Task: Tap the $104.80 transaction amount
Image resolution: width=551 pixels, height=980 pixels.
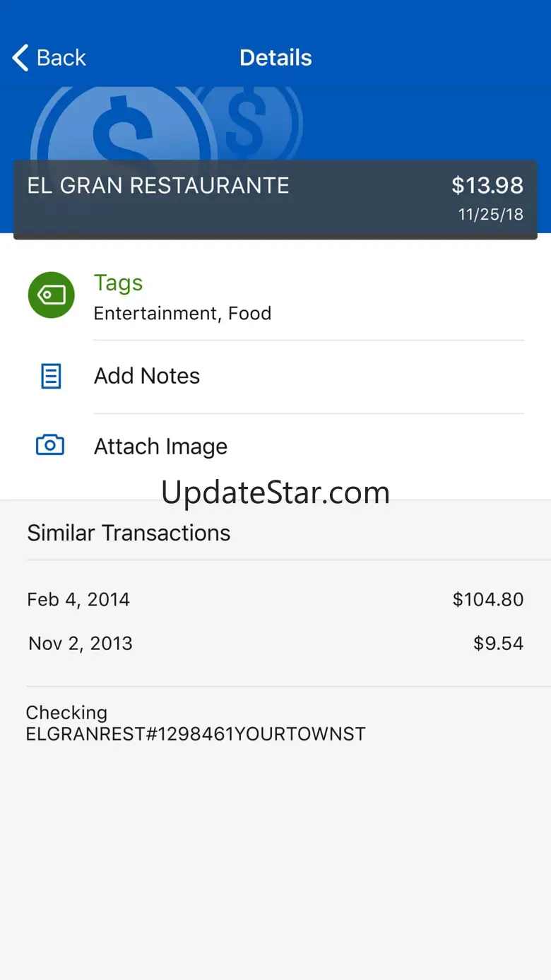Action: coord(488,600)
